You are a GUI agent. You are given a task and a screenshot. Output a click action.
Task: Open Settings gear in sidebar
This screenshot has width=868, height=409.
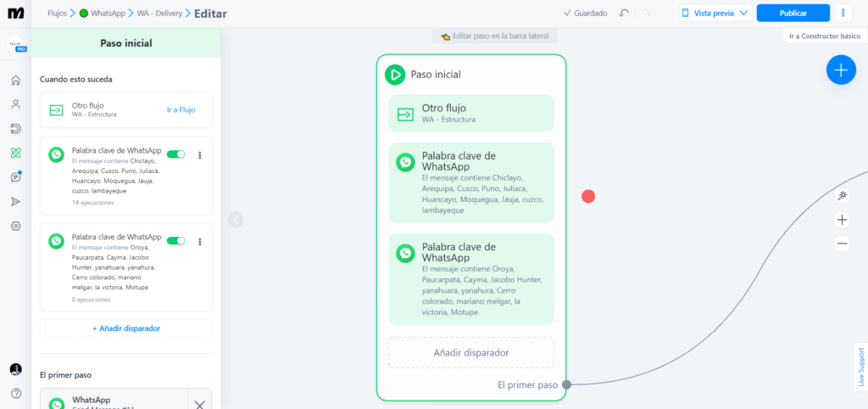(x=16, y=226)
